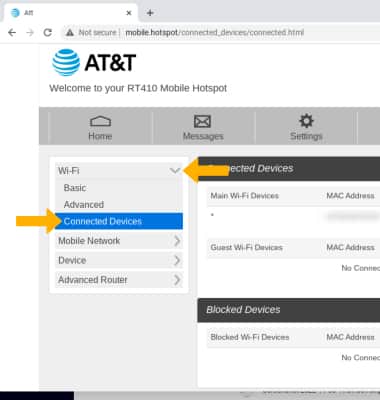Close the Att browser tab
This screenshot has height=400, width=380.
click(x=129, y=13)
